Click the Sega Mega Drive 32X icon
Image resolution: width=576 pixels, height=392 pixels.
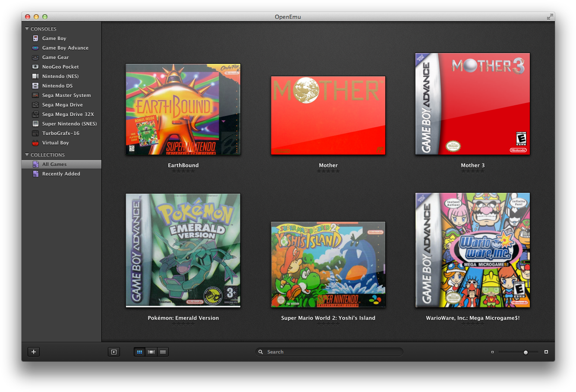click(x=35, y=114)
